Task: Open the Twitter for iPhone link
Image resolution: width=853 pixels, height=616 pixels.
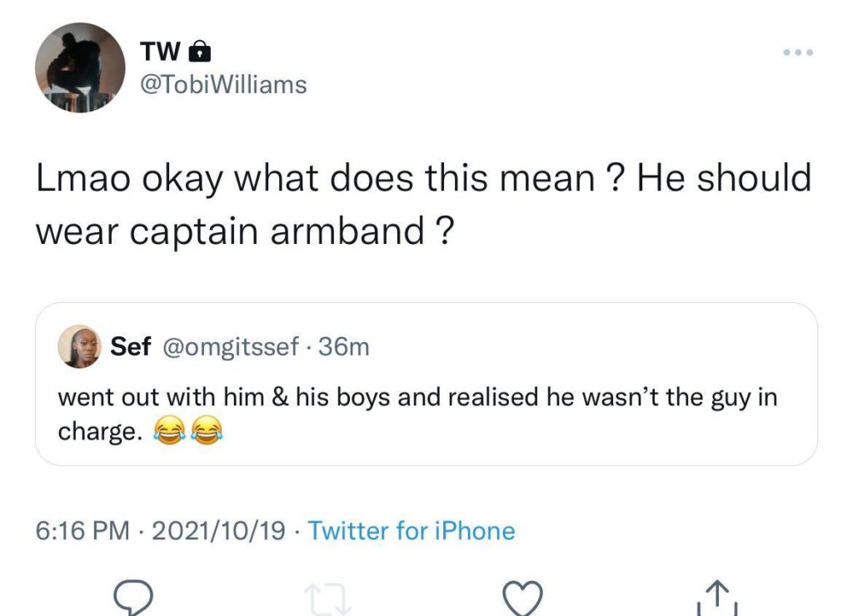Action: pos(412,530)
